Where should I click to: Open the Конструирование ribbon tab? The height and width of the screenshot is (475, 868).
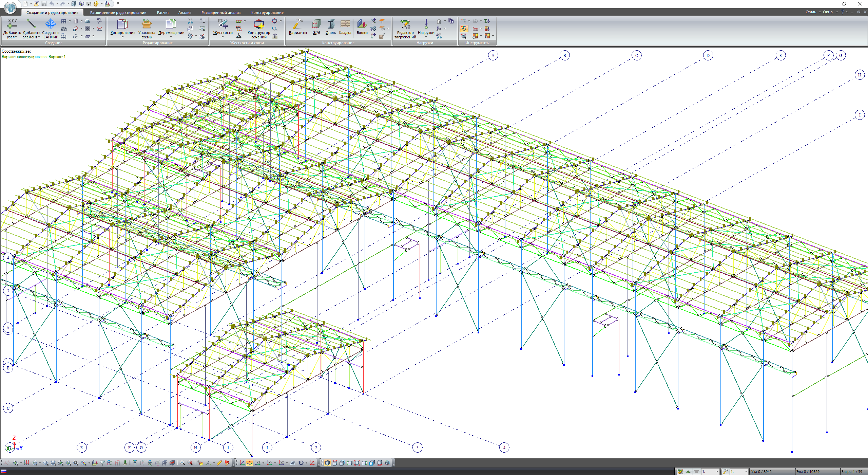267,13
